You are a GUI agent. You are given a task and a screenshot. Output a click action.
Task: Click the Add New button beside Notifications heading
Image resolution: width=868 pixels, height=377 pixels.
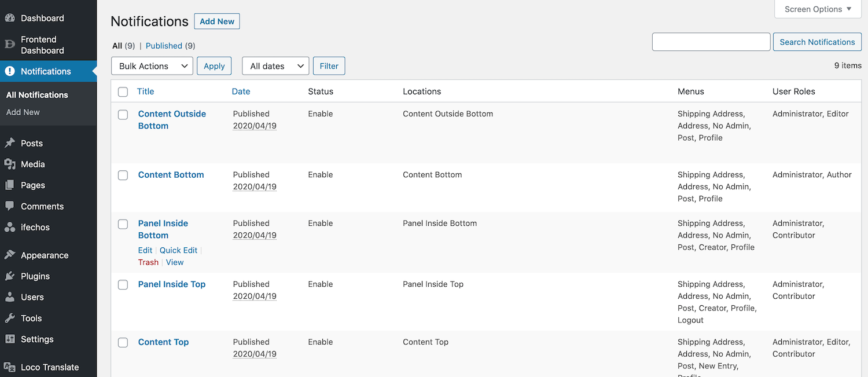tap(217, 21)
